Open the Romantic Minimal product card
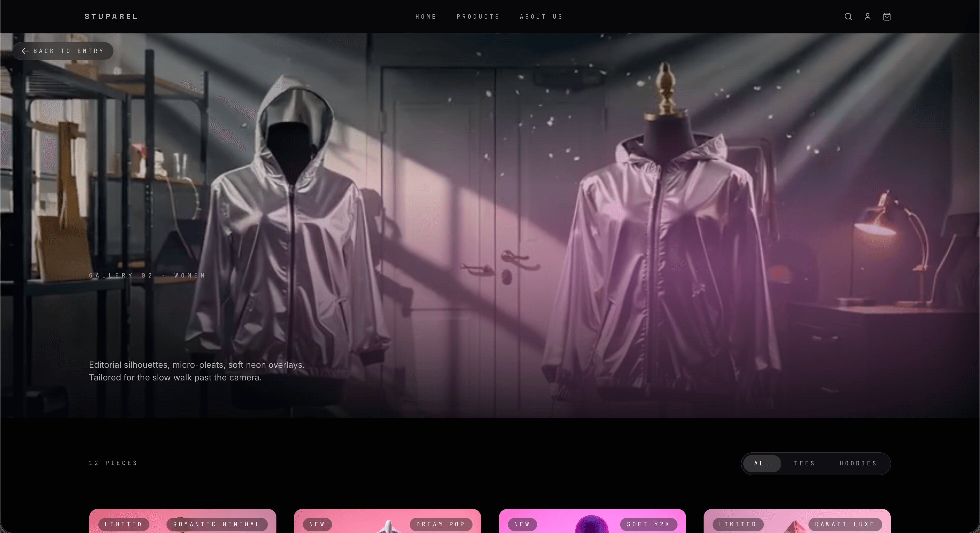980x533 pixels. (x=183, y=521)
